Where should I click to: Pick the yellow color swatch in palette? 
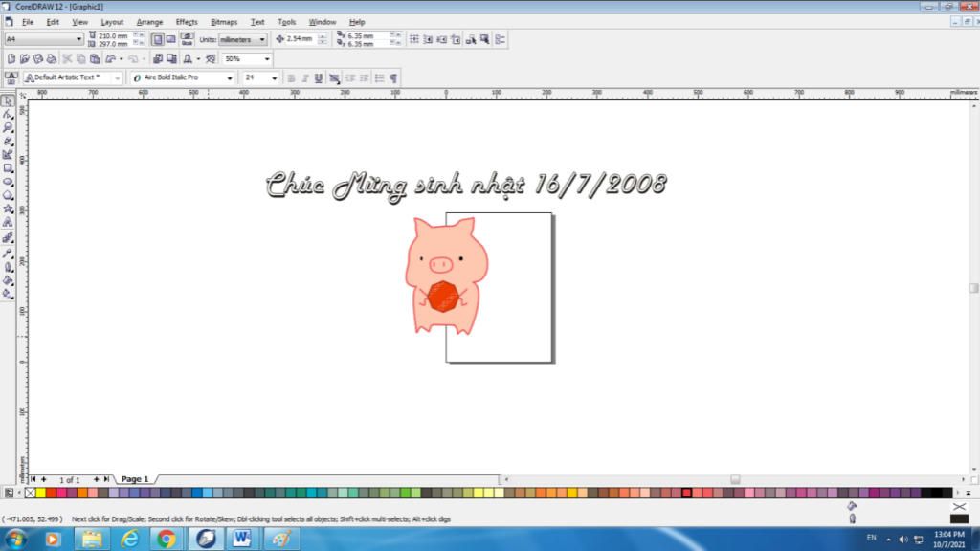[40, 494]
